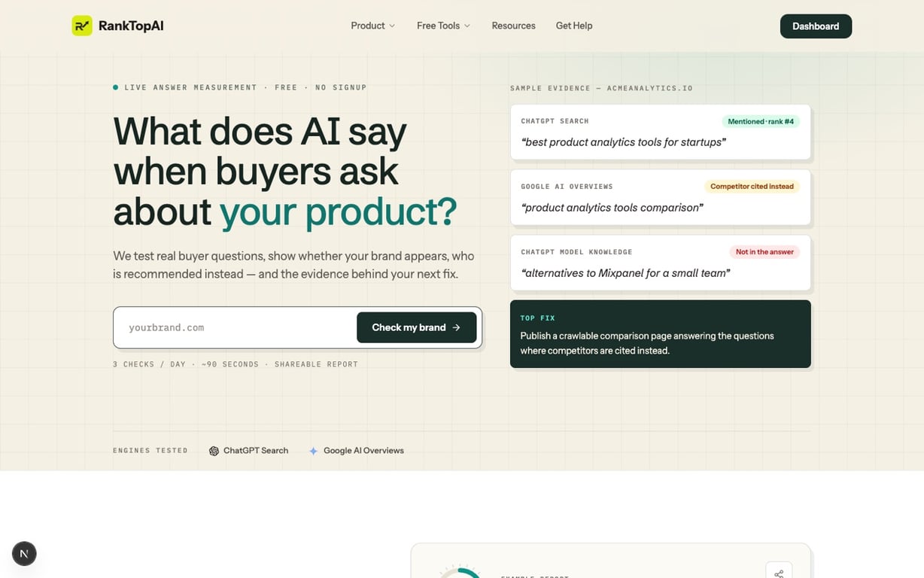The image size is (924, 578).
Task: Open the best product analytics tools card
Action: (x=661, y=132)
